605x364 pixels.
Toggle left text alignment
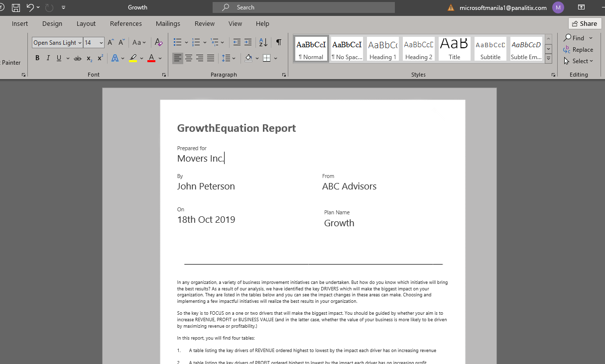click(x=178, y=58)
